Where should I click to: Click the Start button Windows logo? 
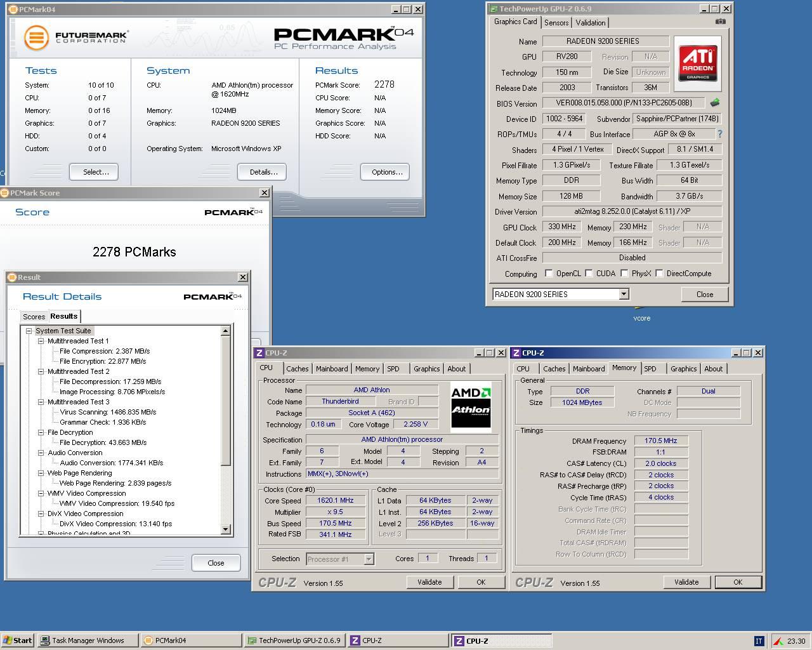8,640
